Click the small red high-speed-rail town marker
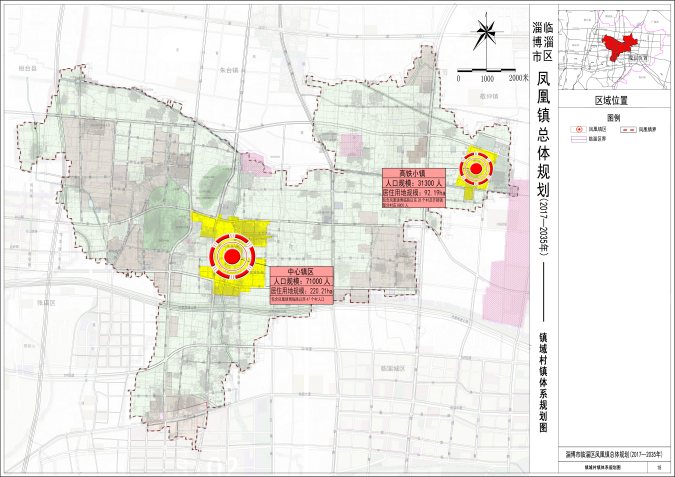Screen dimensions: 675x477 click(x=477, y=169)
